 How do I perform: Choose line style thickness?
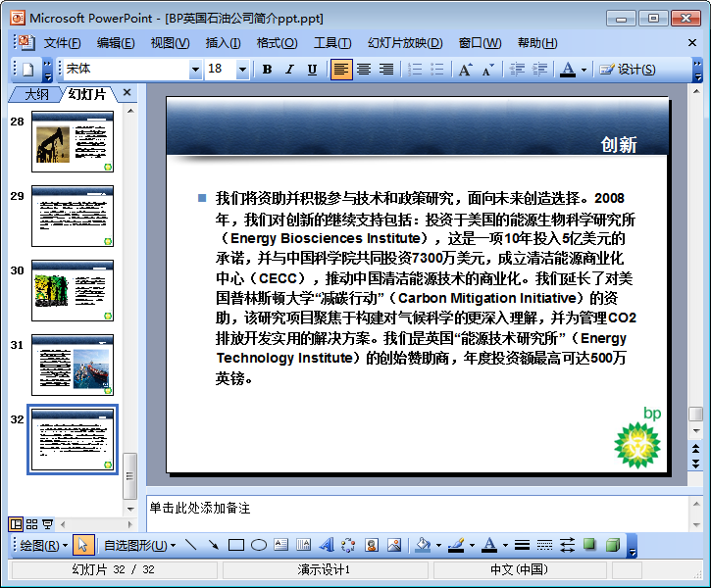(x=522, y=545)
